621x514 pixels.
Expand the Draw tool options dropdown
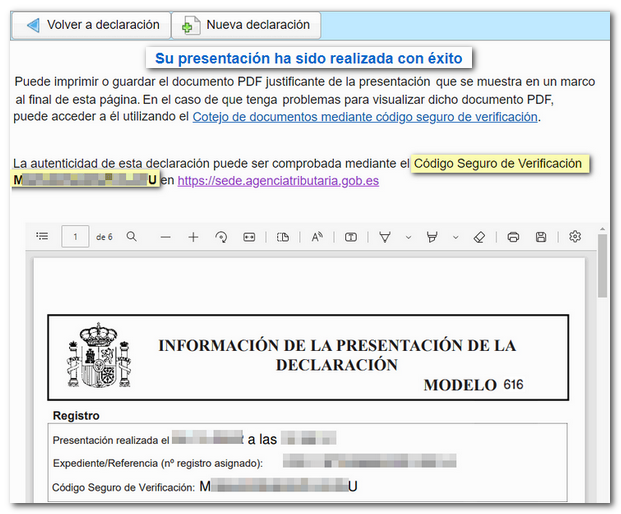408,237
